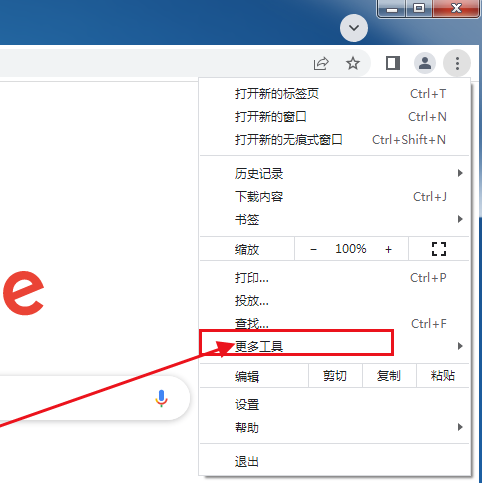Enter fullscreen mode via the zoom row icon
Screen dimensions: 482x483
(439, 249)
